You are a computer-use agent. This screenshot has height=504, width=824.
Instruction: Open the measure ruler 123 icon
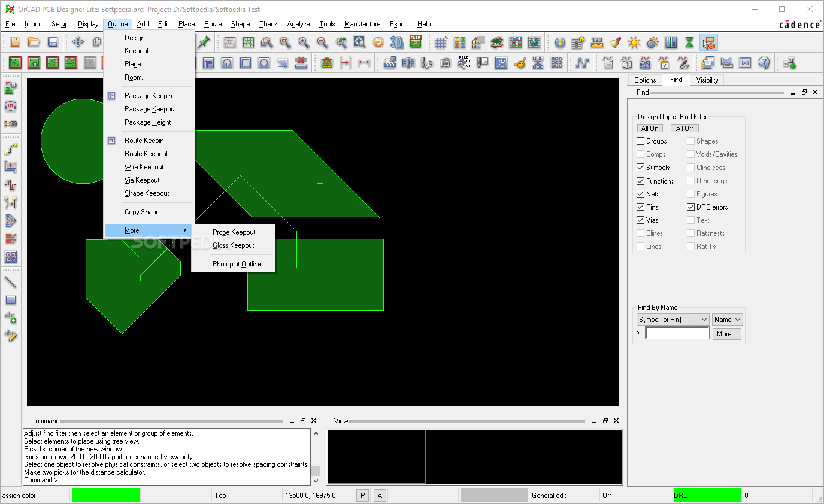(596, 42)
